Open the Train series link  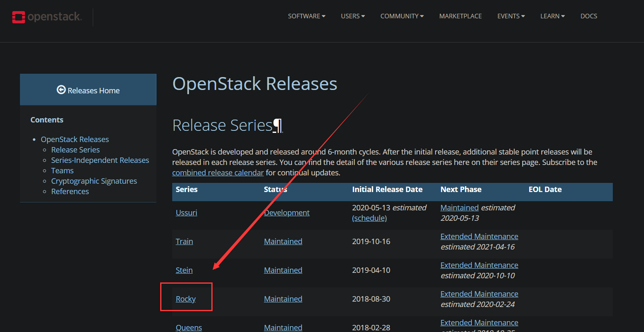tap(184, 241)
